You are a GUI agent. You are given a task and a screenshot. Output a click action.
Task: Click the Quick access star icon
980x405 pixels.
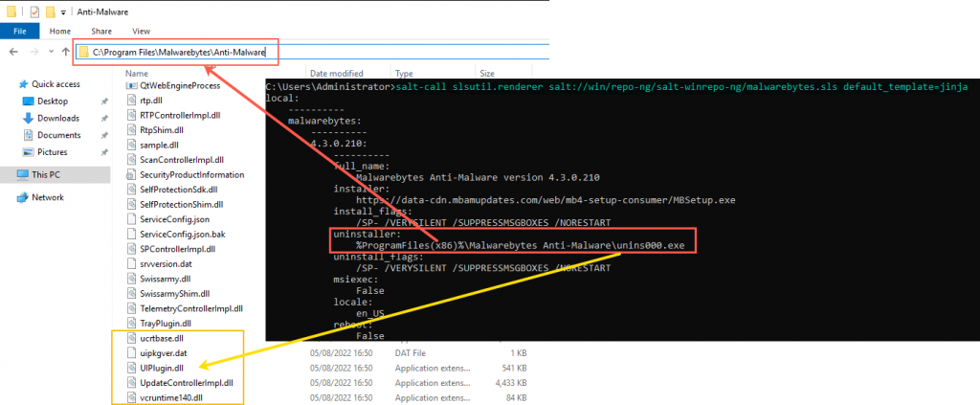[24, 84]
